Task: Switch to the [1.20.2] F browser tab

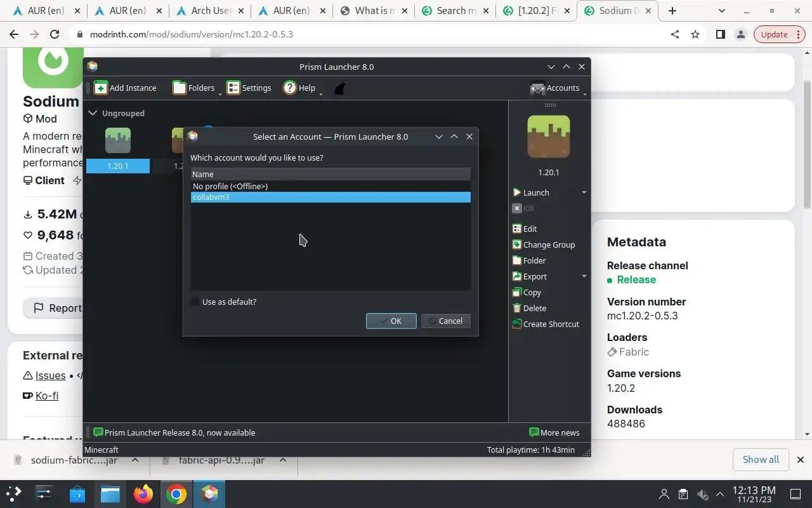Action: [535, 11]
